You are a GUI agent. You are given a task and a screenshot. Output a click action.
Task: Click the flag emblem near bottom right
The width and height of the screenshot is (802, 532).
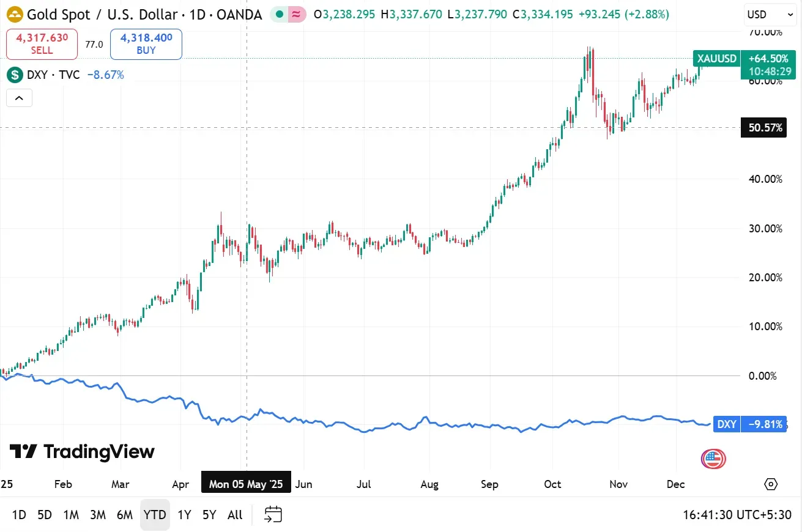click(713, 459)
